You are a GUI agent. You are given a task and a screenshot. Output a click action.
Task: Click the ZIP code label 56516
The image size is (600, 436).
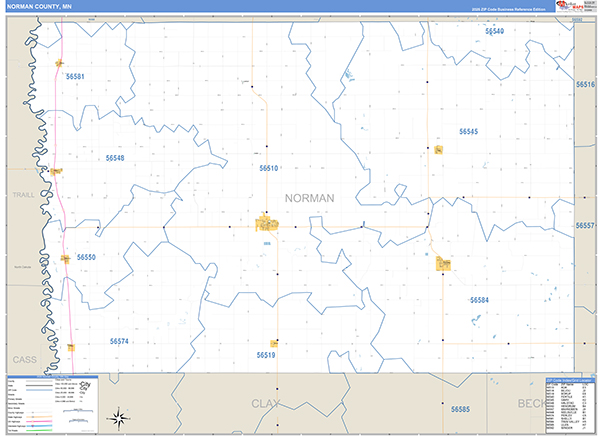[586, 84]
